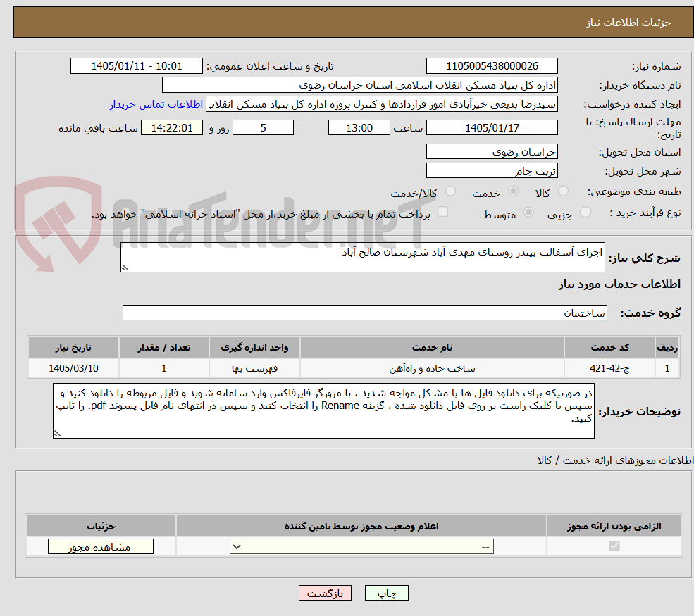Viewport: 694px width, 616px height.
Task: Toggle the mandatory license checkbox
Action: click(x=614, y=546)
